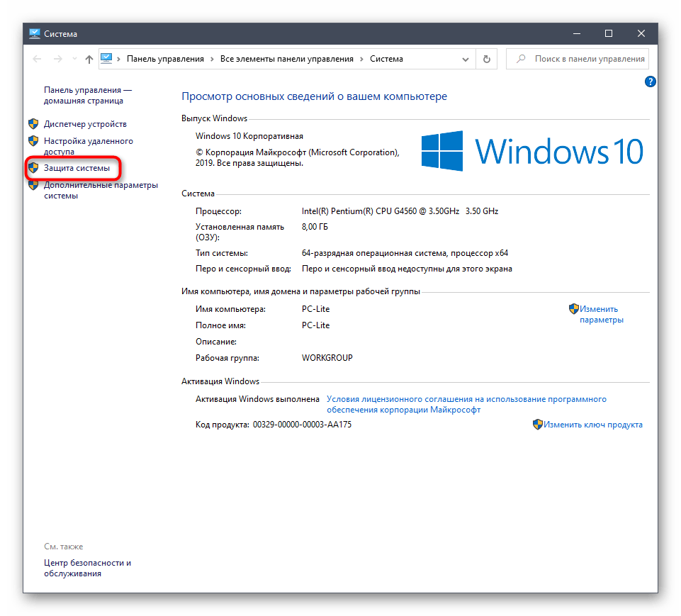This screenshot has height=616, width=681.
Task: Click Панель управления breadcrumb in address bar
Action: click(165, 59)
